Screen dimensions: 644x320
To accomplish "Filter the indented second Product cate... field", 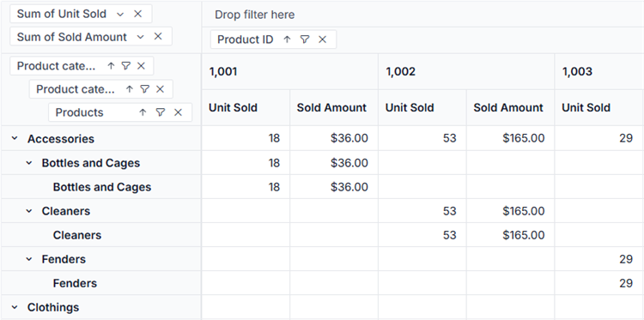I will 144,89.
